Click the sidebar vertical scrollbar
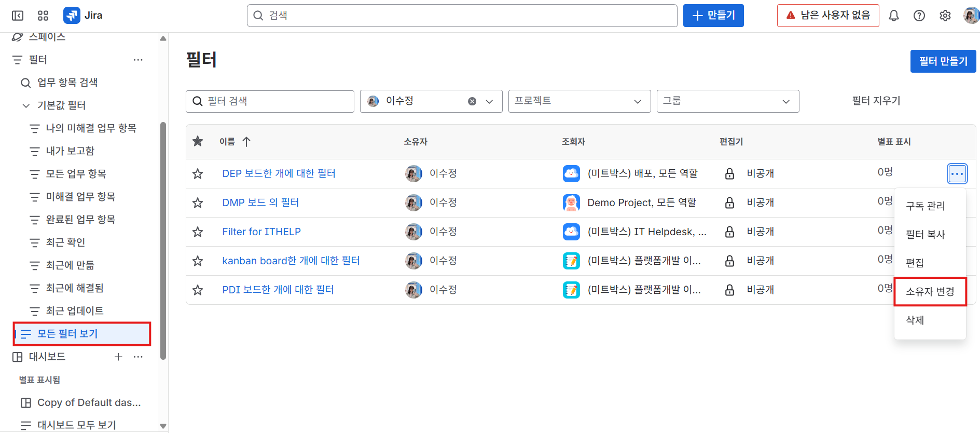 click(163, 239)
